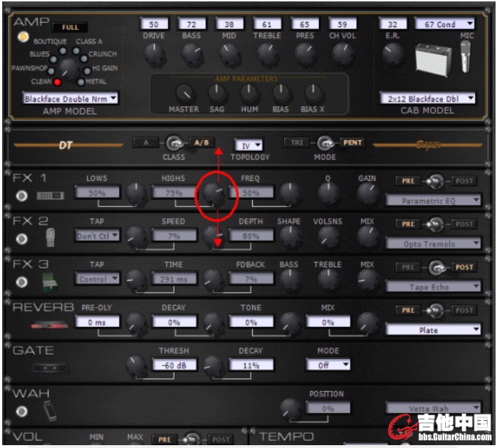Click the FX 1 rack EQ icon
This screenshot has height=448, width=497.
(x=50, y=196)
